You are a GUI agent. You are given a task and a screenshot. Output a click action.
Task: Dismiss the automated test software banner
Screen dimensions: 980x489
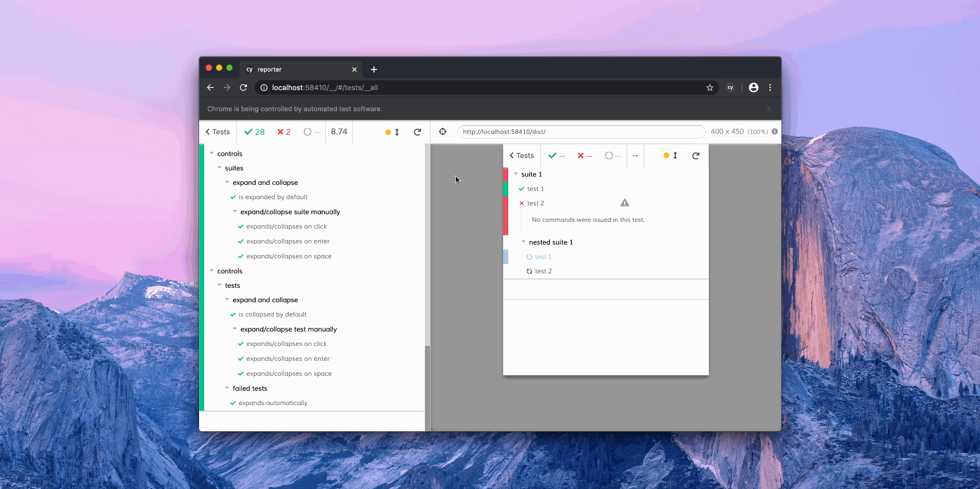[x=769, y=109]
